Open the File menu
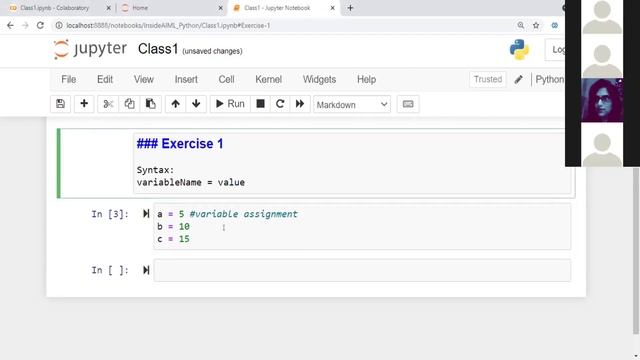 pyautogui.click(x=69, y=79)
